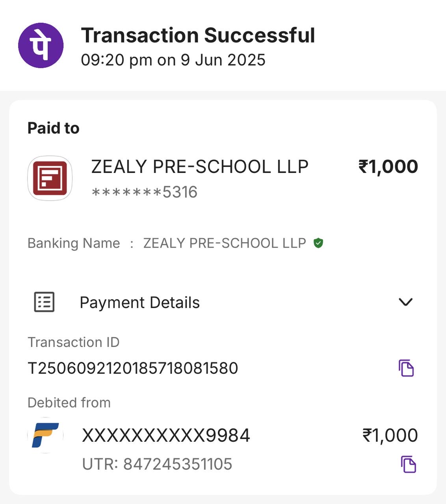
Task: Click the Payment Details list icon
Action: (x=44, y=302)
